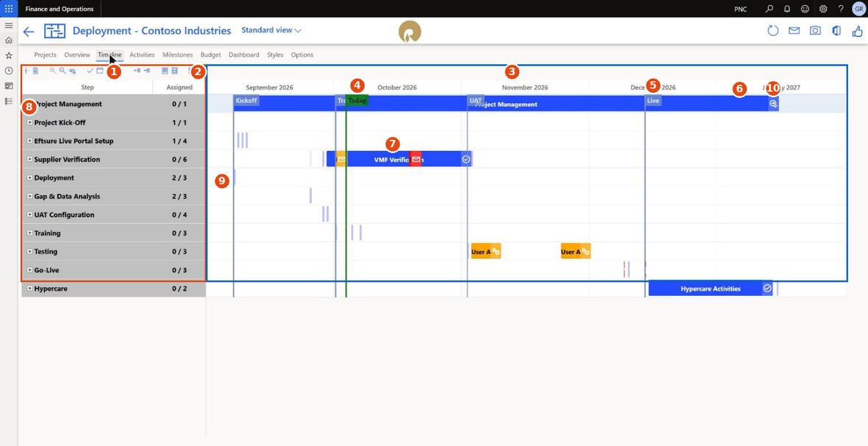Image resolution: width=868 pixels, height=446 pixels.
Task: Open Workspaces icon in left sidebar
Action: [9, 86]
